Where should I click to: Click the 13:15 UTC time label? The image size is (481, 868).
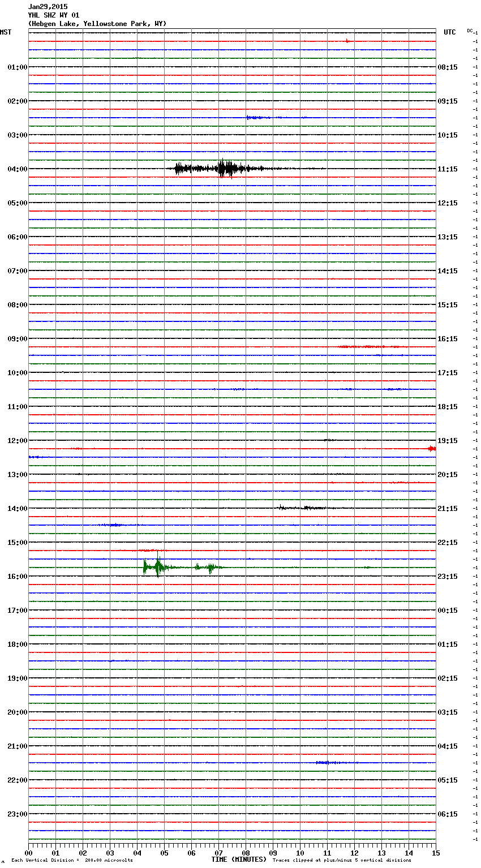coord(448,237)
